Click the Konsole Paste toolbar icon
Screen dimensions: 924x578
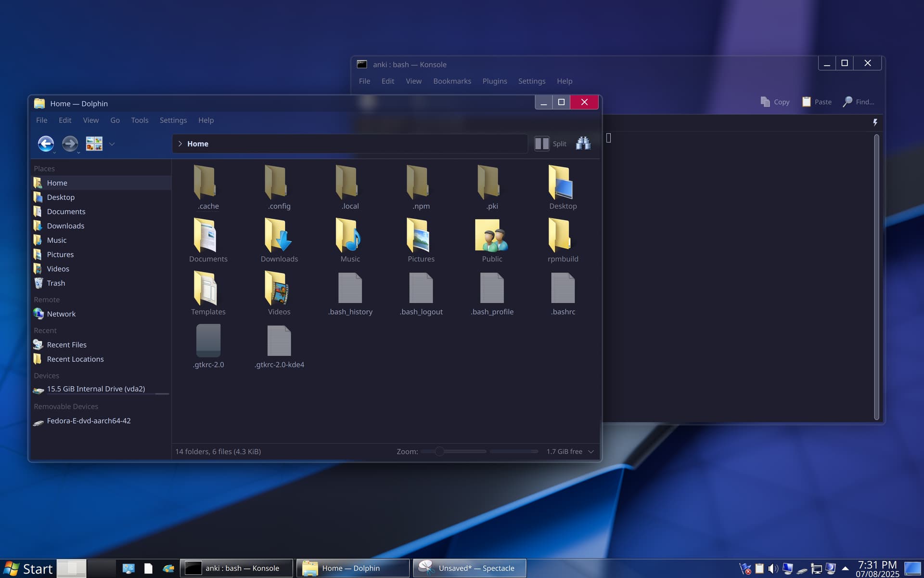[806, 102]
